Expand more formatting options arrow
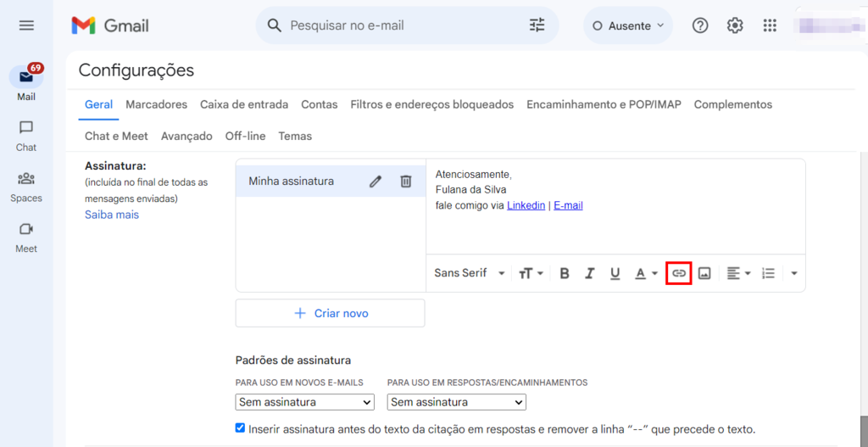 click(794, 273)
